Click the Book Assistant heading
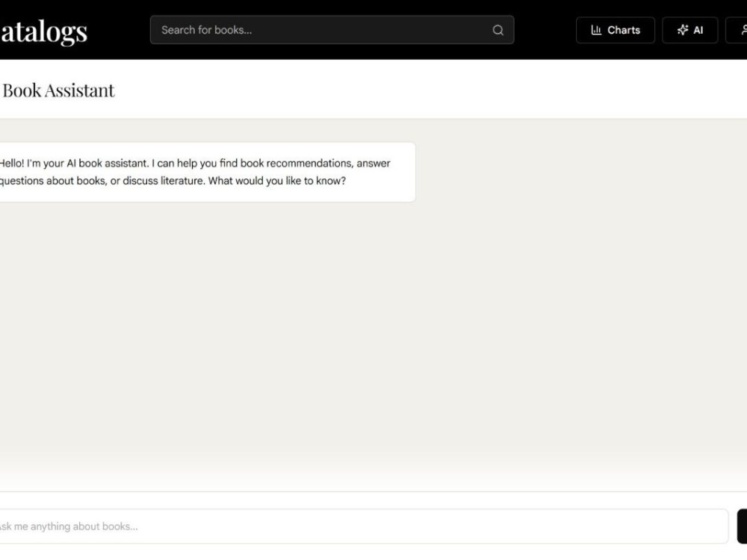This screenshot has height=560, width=747. (58, 90)
